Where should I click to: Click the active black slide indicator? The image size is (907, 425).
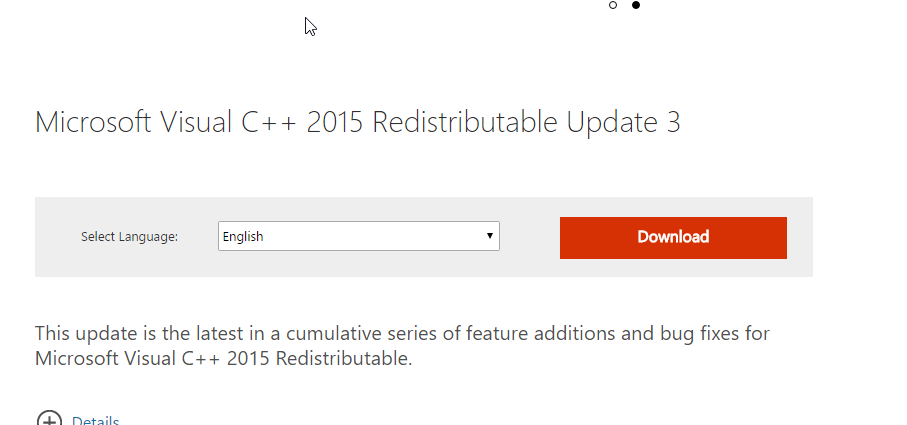[636, 5]
